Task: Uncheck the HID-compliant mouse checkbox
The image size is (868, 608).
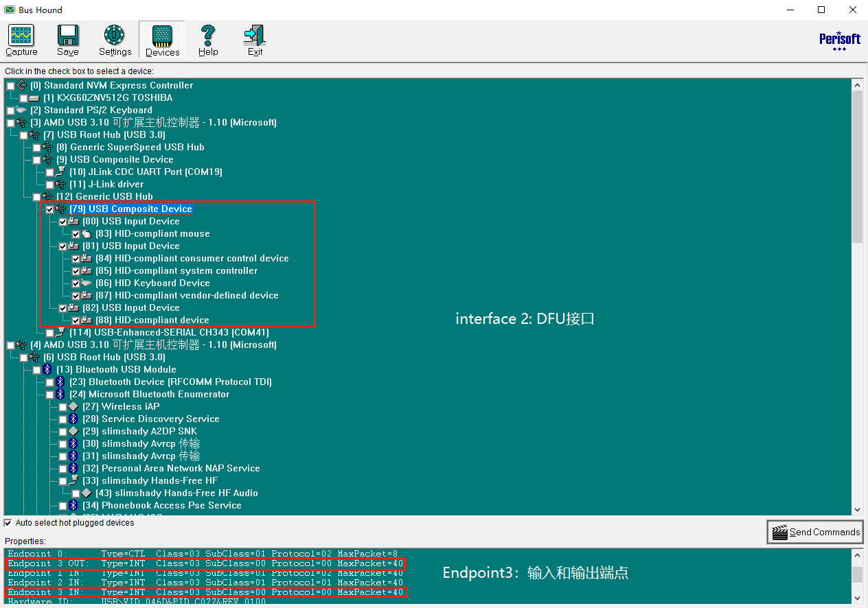Action: [x=76, y=234]
